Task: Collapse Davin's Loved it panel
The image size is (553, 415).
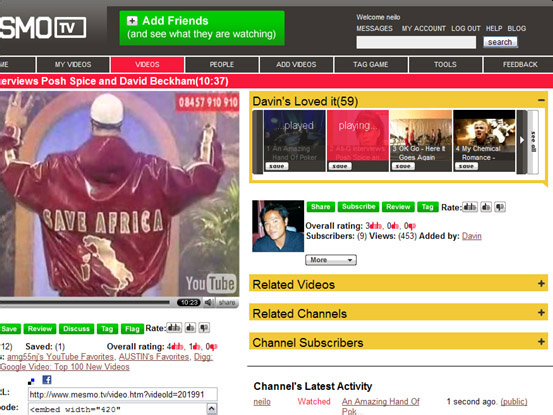Action: click(541, 100)
